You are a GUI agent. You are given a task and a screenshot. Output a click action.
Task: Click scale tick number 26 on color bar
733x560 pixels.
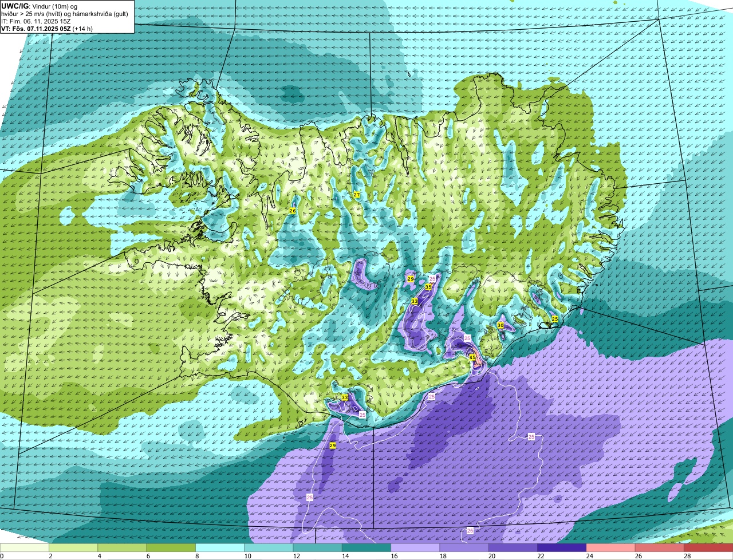tap(638, 556)
